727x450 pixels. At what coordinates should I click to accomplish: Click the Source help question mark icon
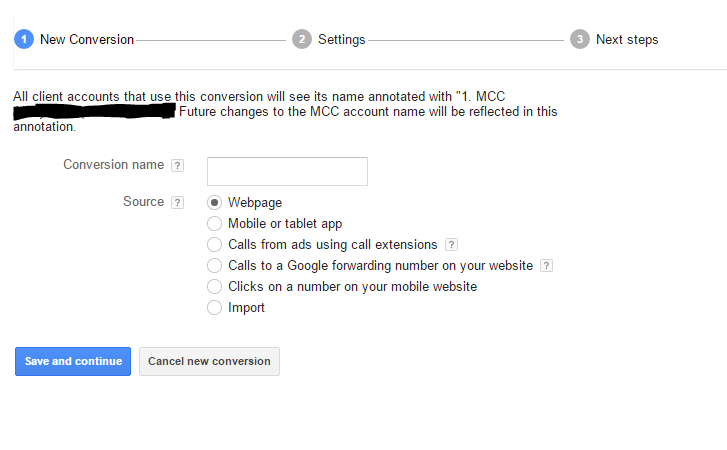[177, 202]
